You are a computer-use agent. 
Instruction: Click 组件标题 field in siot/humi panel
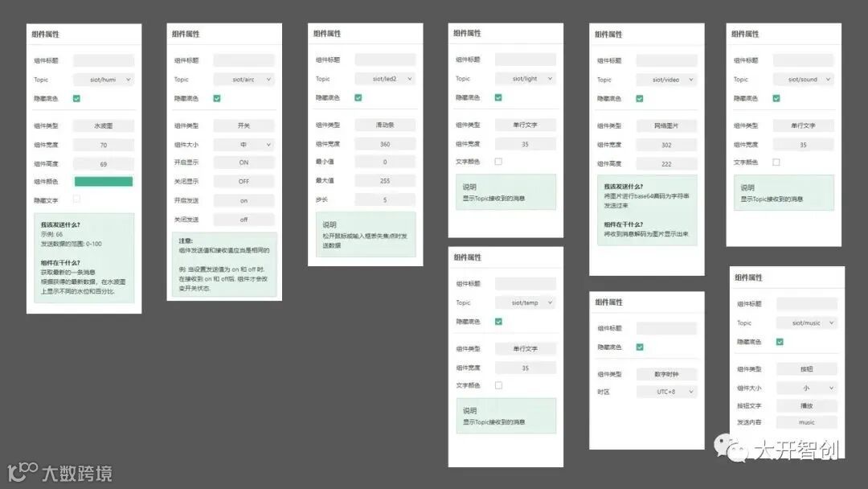[x=104, y=60]
